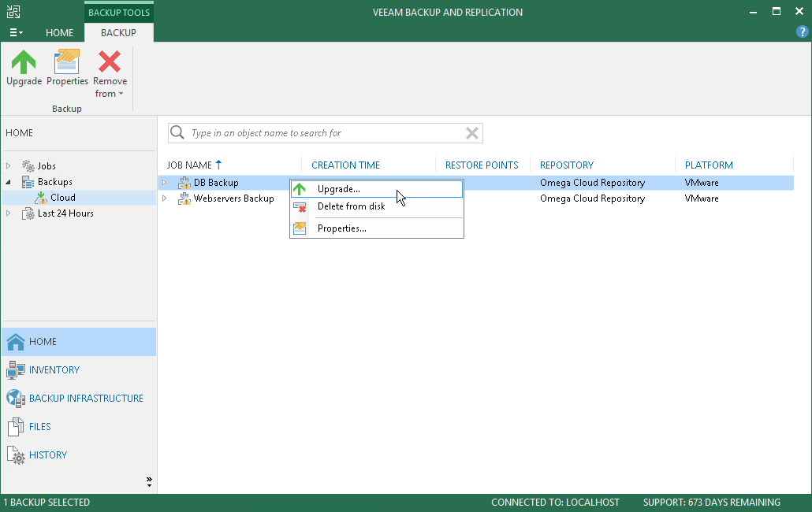Sort by RESTORE POINTS column header

pyautogui.click(x=482, y=165)
